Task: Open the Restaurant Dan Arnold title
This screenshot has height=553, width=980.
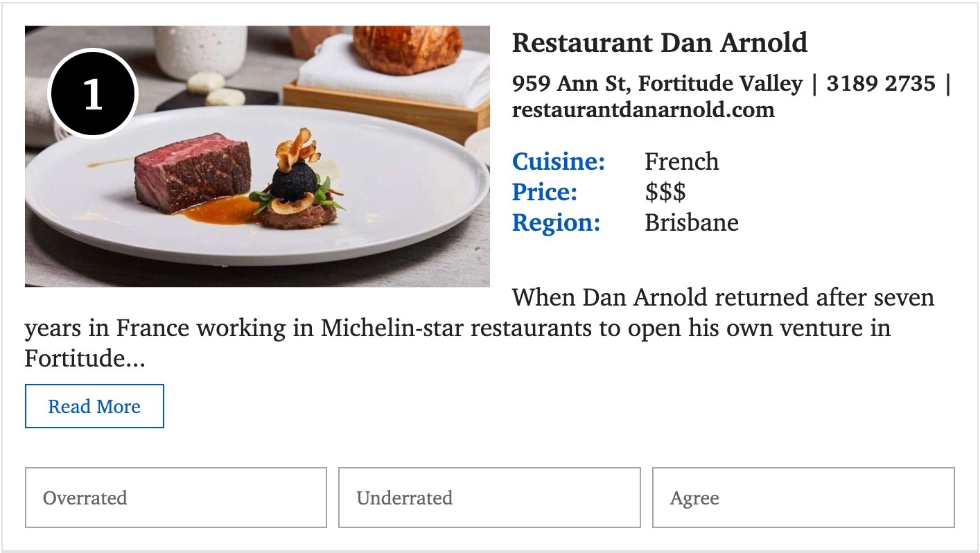Action: coord(659,43)
